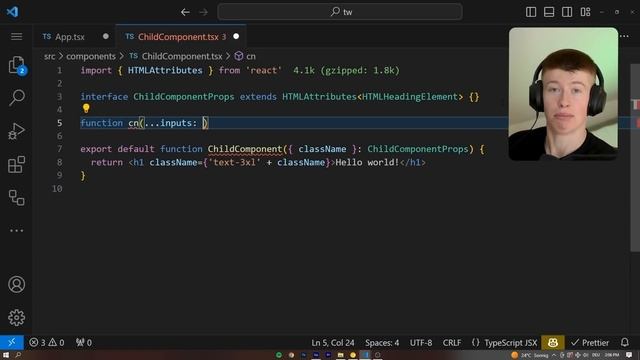Click the lightbulb code action icon
Screen dimensions: 640x360
pos(86,108)
